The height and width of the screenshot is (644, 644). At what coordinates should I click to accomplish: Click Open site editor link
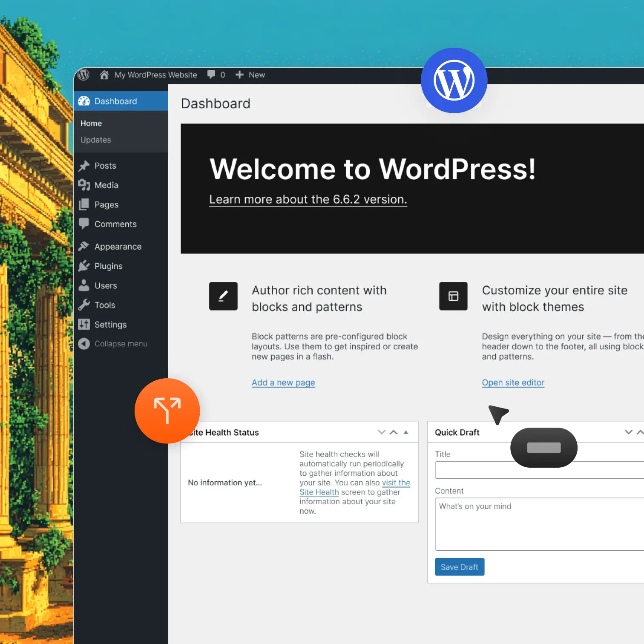513,382
